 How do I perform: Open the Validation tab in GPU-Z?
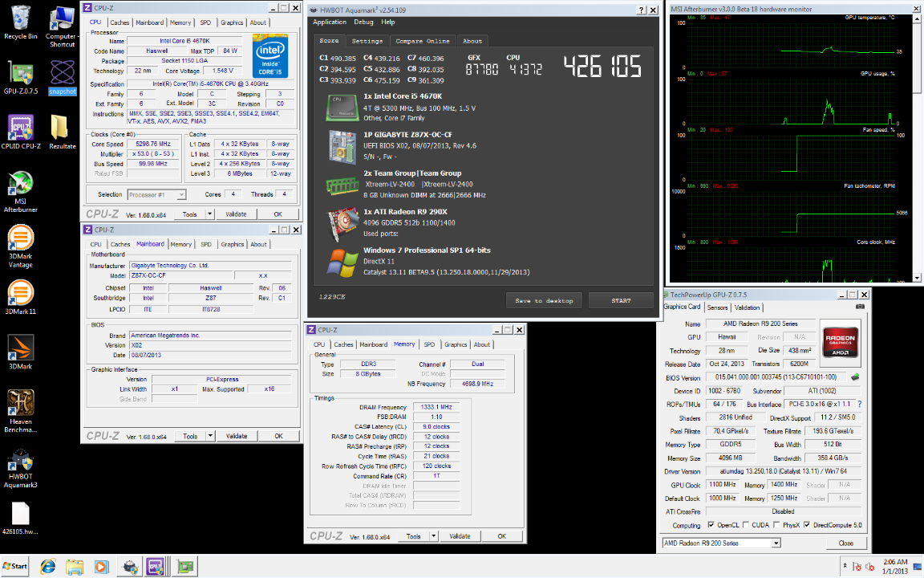tap(747, 307)
